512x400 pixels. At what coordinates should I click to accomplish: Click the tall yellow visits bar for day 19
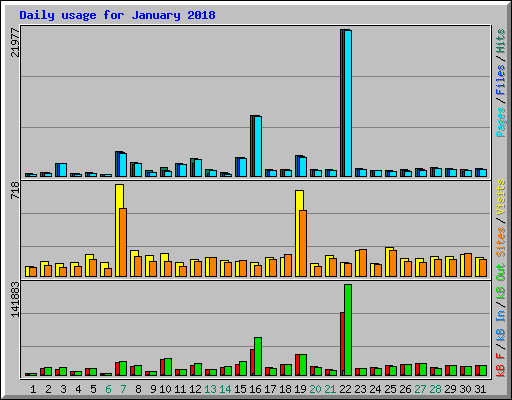coord(298,233)
